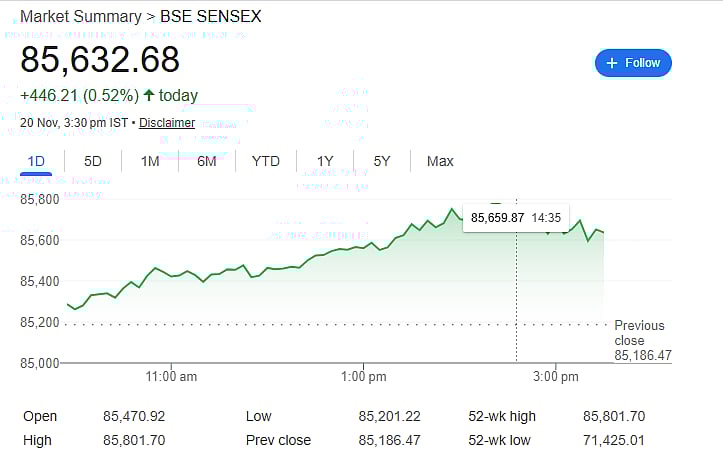The image size is (723, 467).
Task: Switch to the 6M tab
Action: pos(207,161)
